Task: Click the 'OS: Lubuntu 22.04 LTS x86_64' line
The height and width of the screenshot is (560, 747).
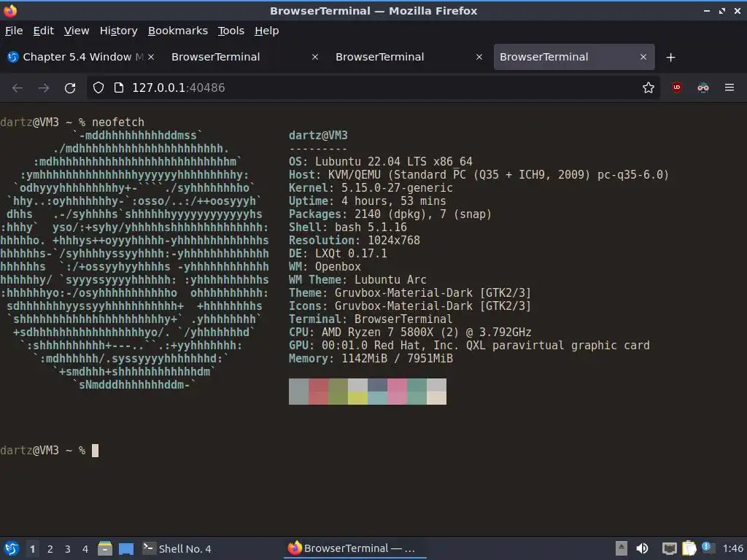Action: click(381, 161)
